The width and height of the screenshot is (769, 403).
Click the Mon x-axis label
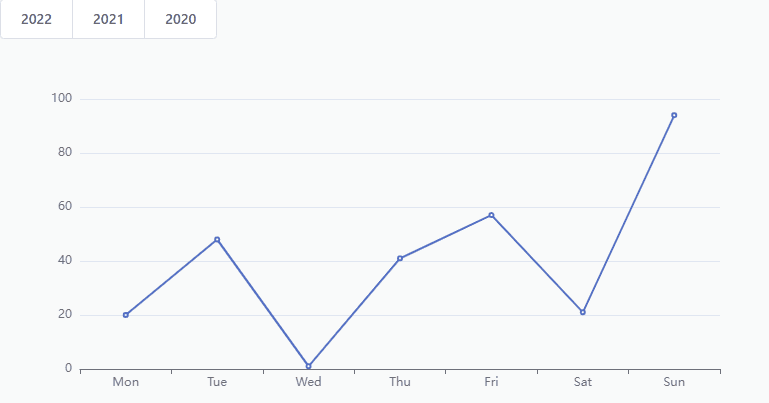[x=126, y=382]
